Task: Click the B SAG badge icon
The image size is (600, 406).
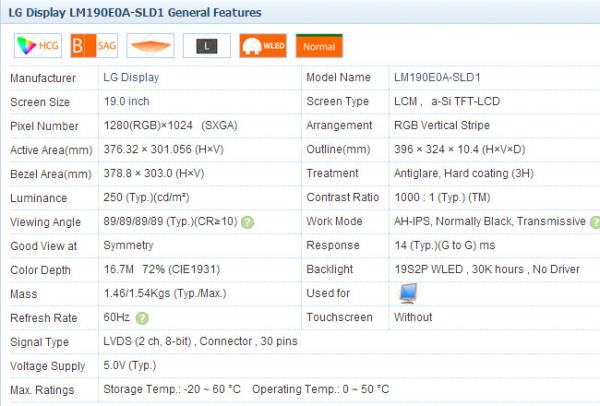Action: pos(94,46)
